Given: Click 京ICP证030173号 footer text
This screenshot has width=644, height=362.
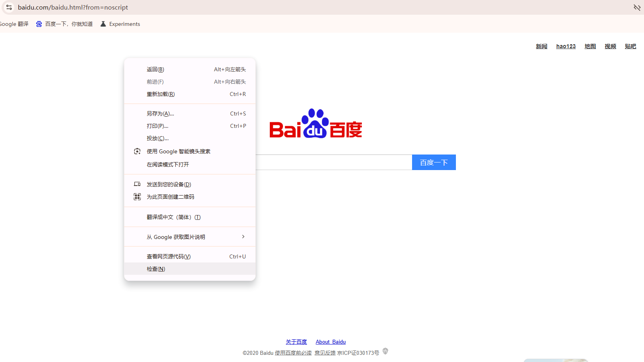Looking at the screenshot, I should [358, 353].
